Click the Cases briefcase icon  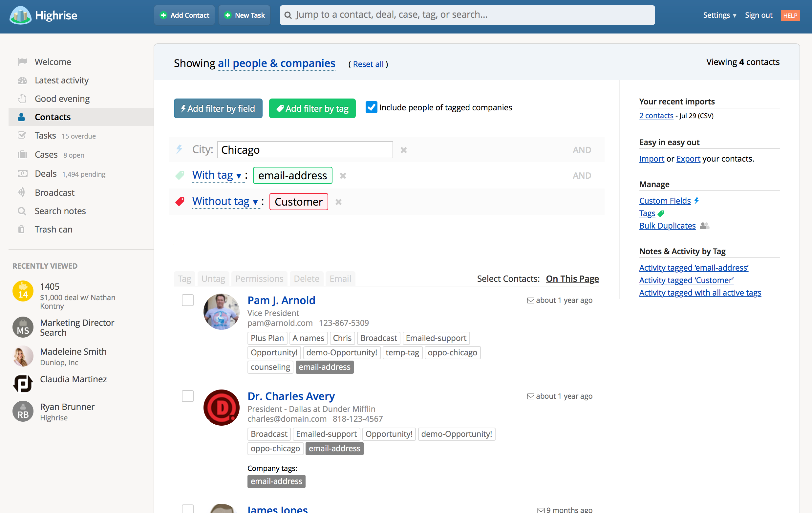point(22,155)
